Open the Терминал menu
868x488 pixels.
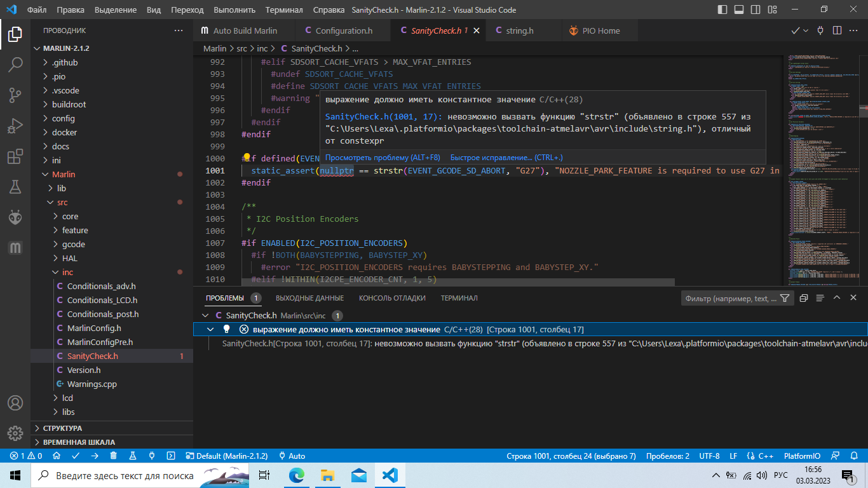pos(284,10)
